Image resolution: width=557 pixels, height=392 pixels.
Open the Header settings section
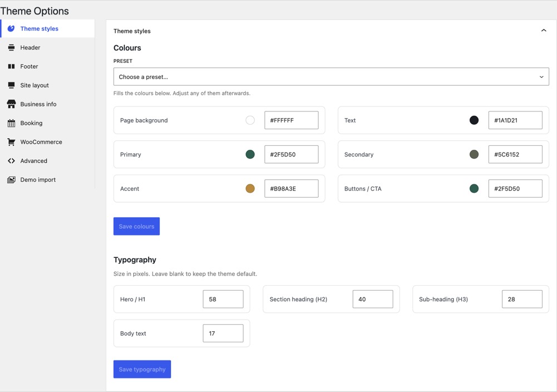pos(47,47)
